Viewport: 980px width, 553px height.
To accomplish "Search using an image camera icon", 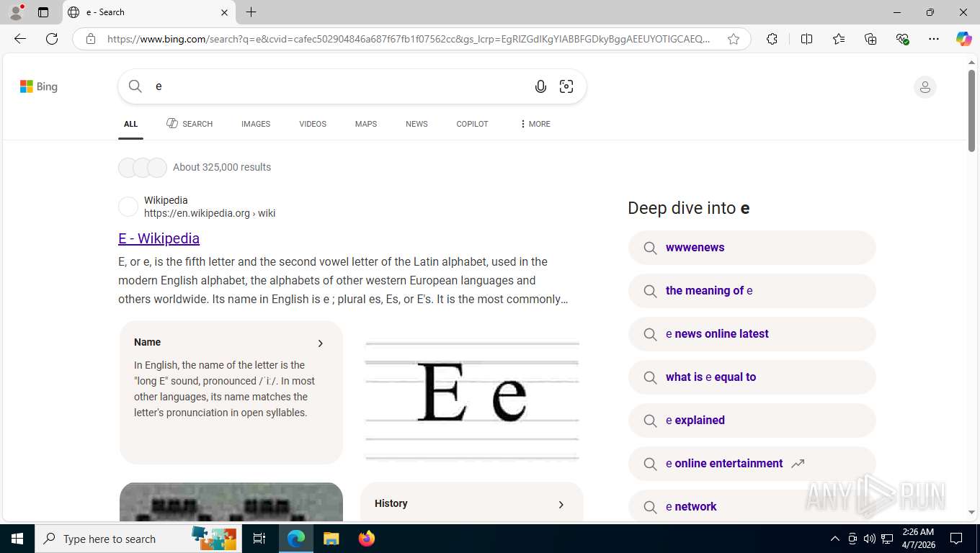I will [x=566, y=86].
